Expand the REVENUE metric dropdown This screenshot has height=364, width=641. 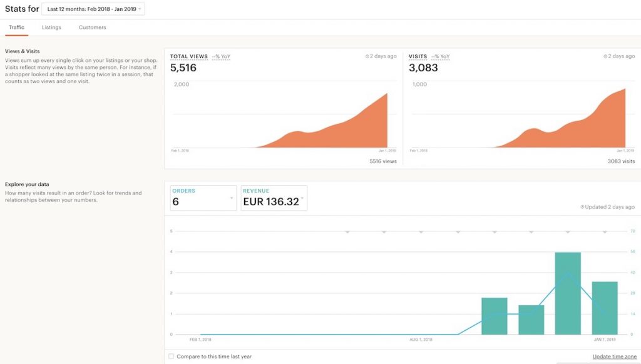click(x=274, y=198)
